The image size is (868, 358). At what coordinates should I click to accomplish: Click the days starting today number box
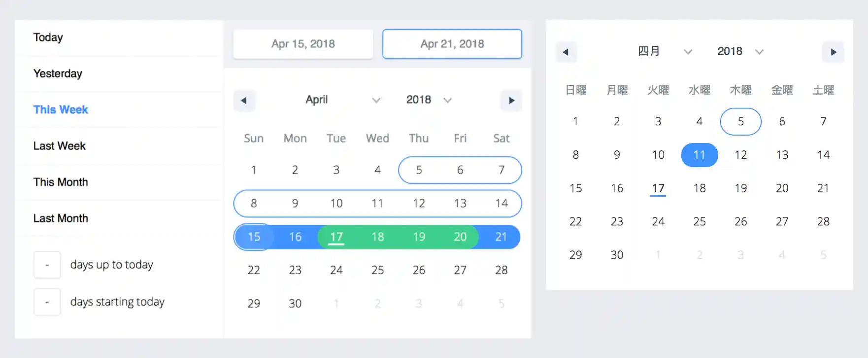click(47, 302)
